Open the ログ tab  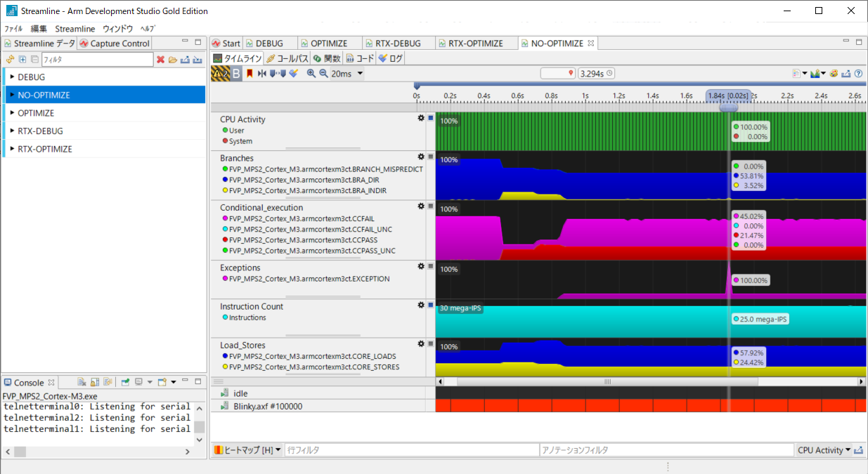click(x=390, y=58)
